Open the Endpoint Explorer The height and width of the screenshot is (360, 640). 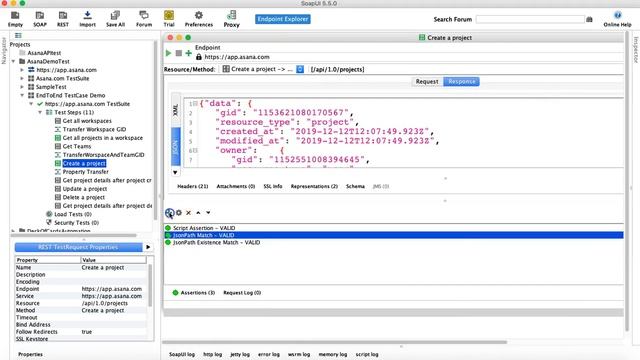[x=282, y=19]
